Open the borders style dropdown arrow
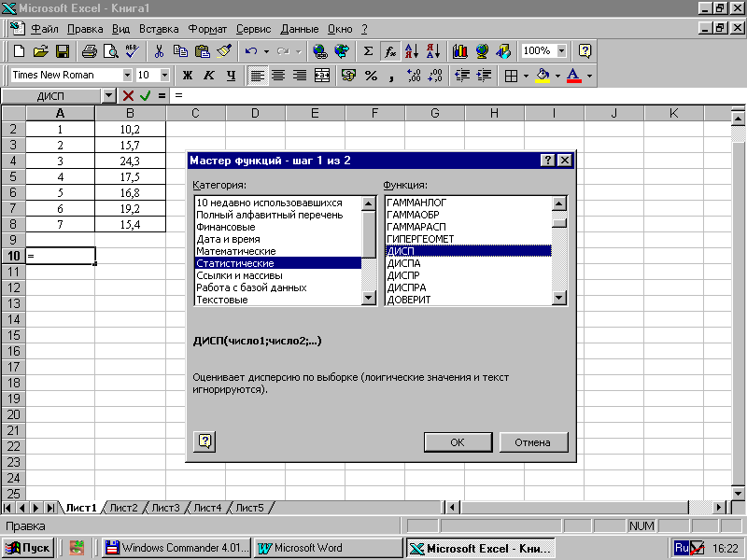Image resolution: width=747 pixels, height=560 pixels. 526,76
